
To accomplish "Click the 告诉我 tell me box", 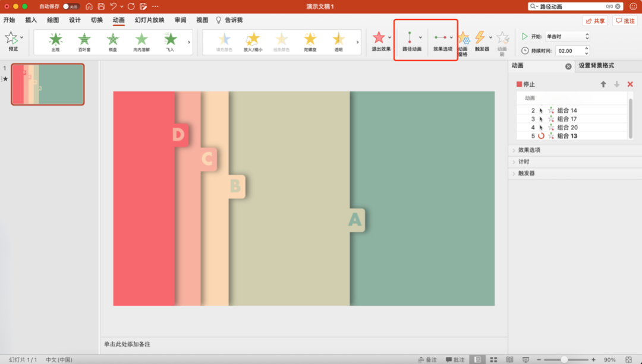I will 229,20.
